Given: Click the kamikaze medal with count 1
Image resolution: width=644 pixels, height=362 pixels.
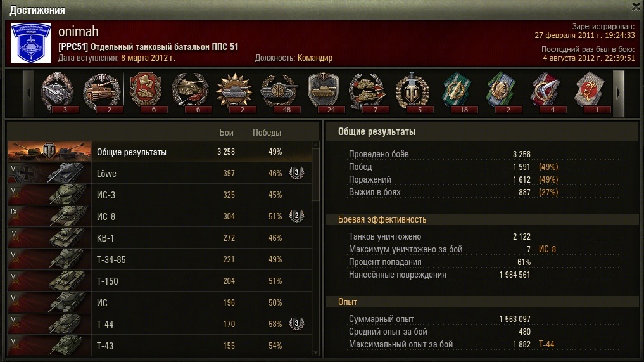Looking at the screenshot, I should (590, 93).
